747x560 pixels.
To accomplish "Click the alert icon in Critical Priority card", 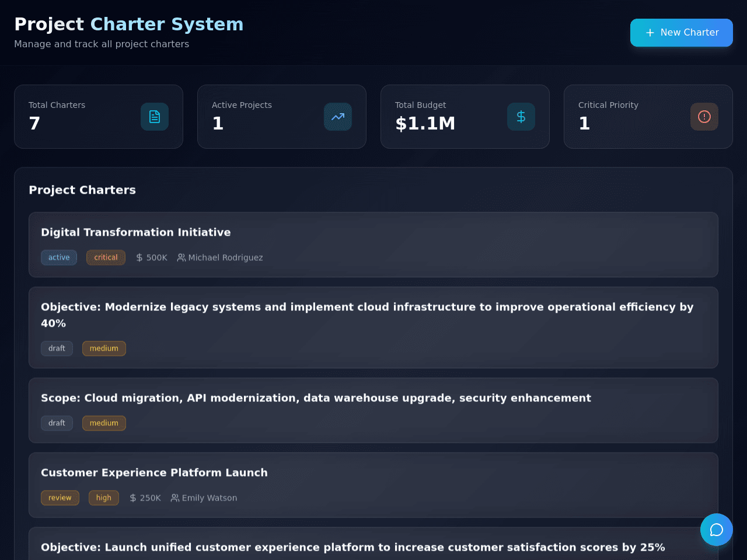I will point(704,117).
